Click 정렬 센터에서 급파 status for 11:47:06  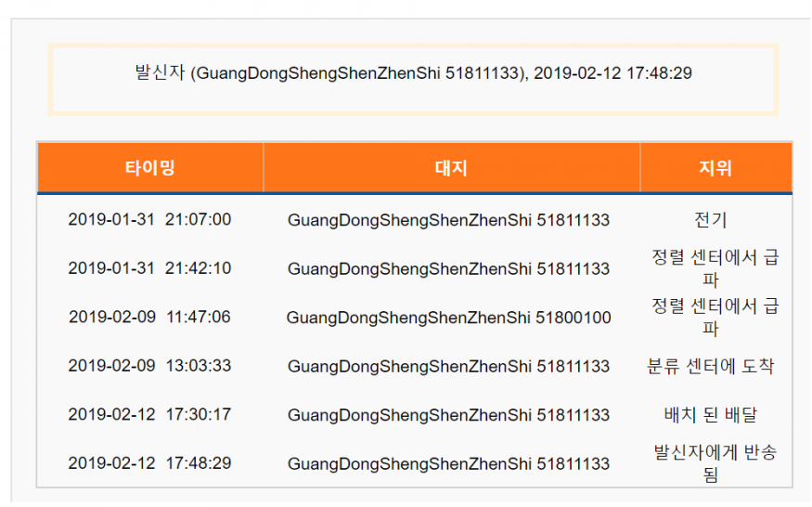coord(715,318)
